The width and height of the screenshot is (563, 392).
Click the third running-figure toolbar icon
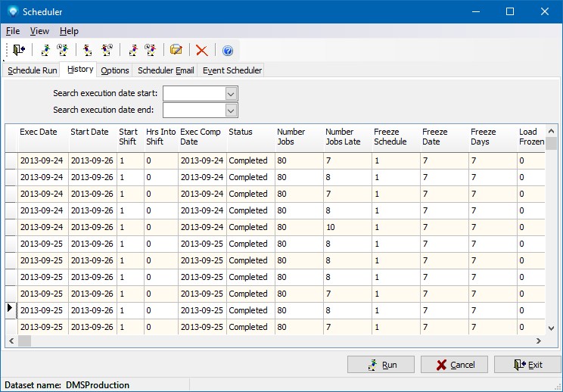89,50
